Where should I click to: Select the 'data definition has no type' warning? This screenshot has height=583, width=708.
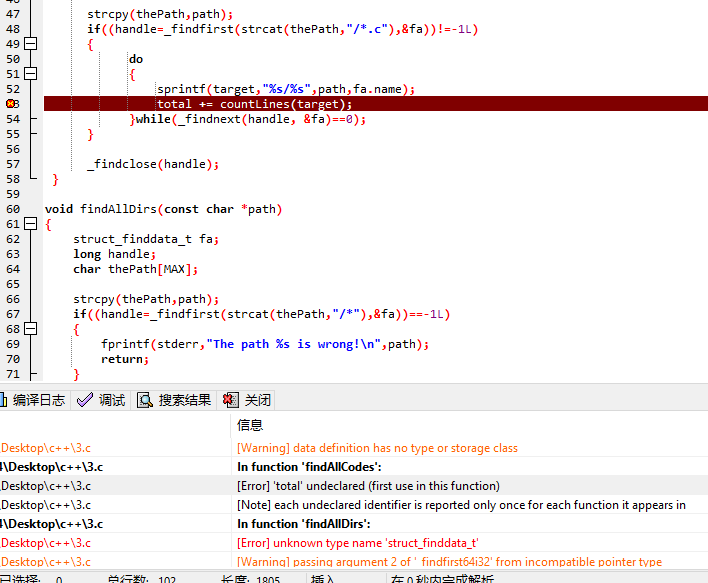[377, 448]
